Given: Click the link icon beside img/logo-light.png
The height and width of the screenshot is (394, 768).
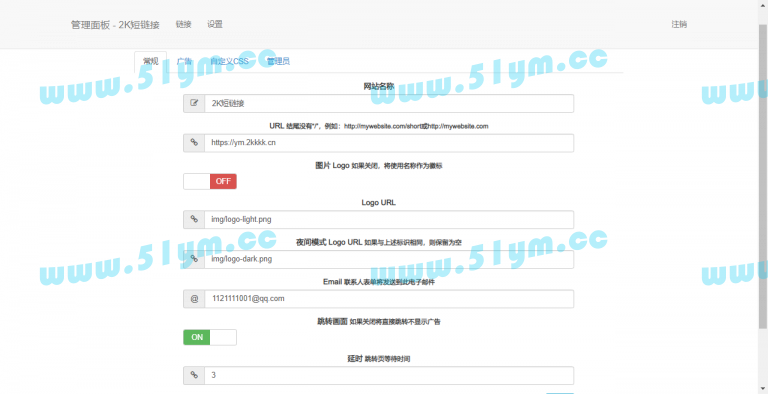Looking at the screenshot, I should pyautogui.click(x=194, y=220).
